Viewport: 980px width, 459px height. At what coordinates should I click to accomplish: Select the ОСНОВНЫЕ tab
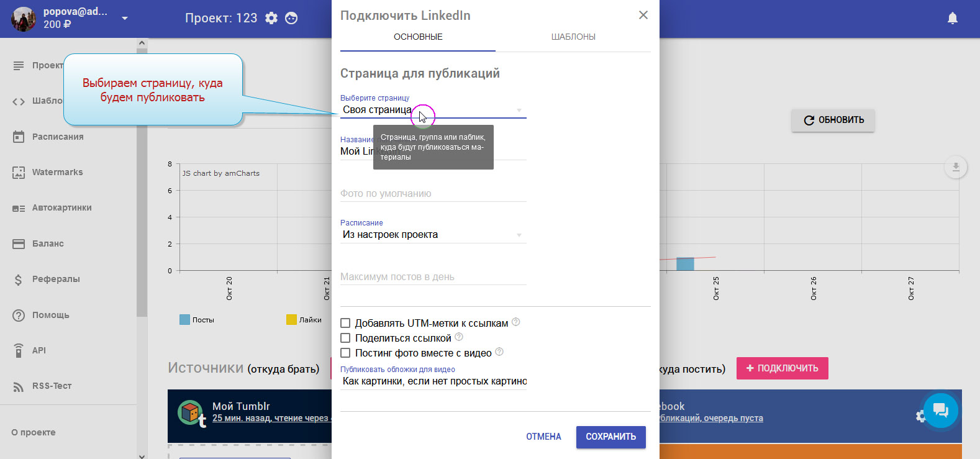point(417,37)
